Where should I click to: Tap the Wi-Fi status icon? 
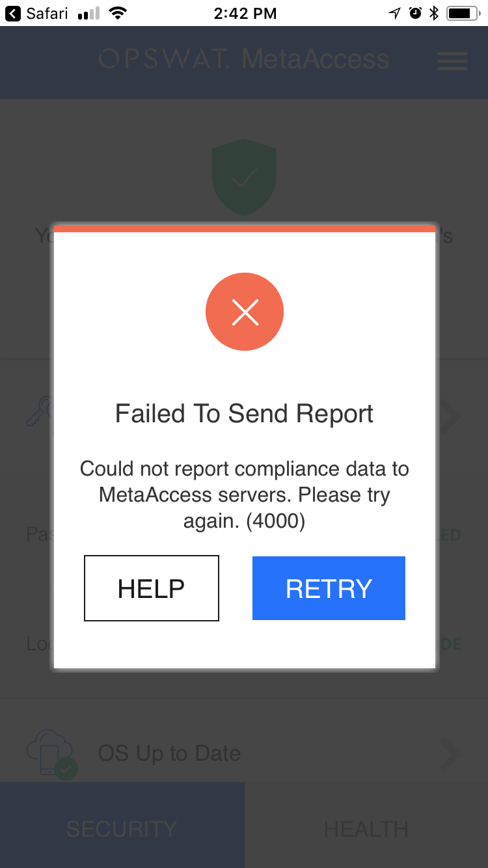118,13
